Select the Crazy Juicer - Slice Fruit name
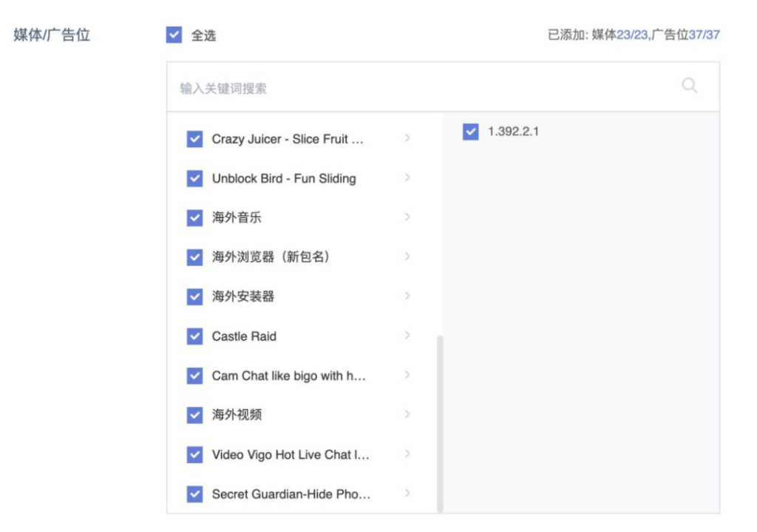The height and width of the screenshot is (532, 757). pos(288,139)
